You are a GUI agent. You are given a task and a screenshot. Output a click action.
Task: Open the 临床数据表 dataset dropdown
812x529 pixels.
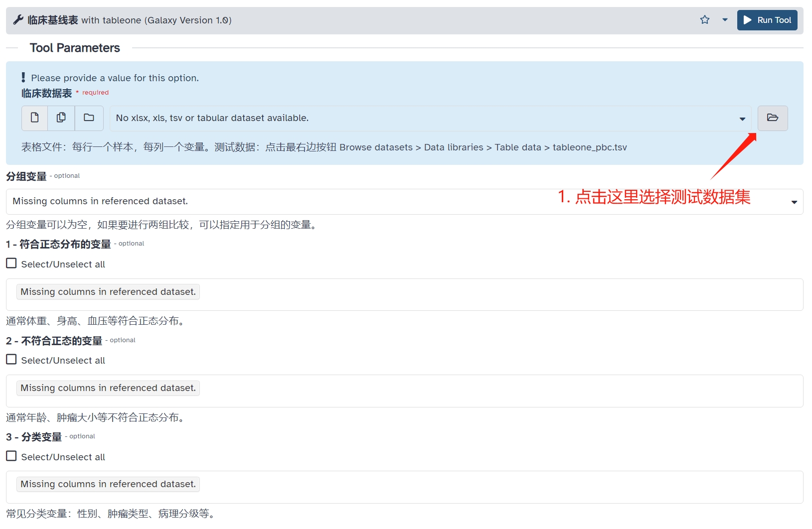pos(430,118)
